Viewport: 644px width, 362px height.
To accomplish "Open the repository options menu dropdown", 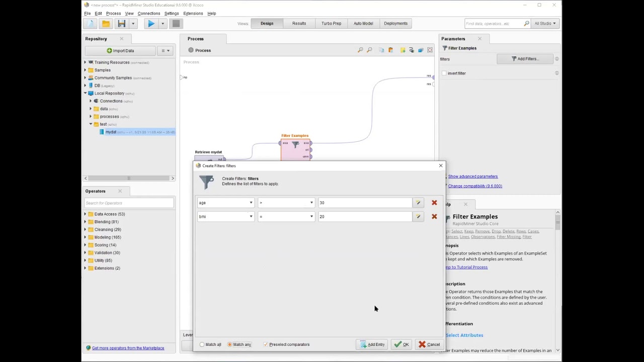I will 166,51.
